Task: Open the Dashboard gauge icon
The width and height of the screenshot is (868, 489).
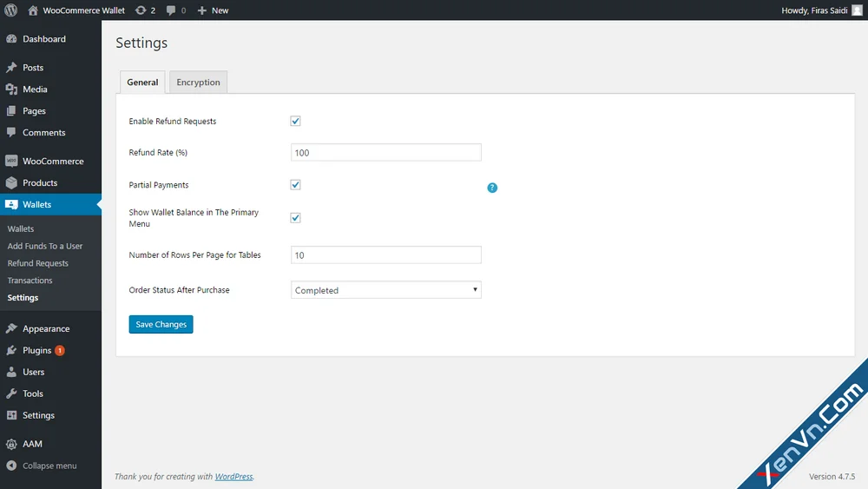Action: click(11, 39)
